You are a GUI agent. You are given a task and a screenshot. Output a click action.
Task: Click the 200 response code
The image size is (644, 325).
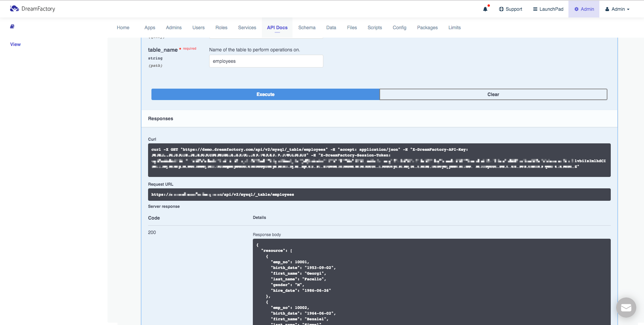click(152, 232)
